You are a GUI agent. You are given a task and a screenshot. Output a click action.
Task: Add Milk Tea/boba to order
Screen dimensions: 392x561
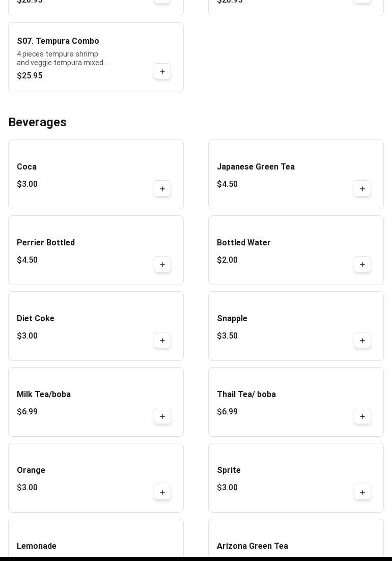[162, 416]
